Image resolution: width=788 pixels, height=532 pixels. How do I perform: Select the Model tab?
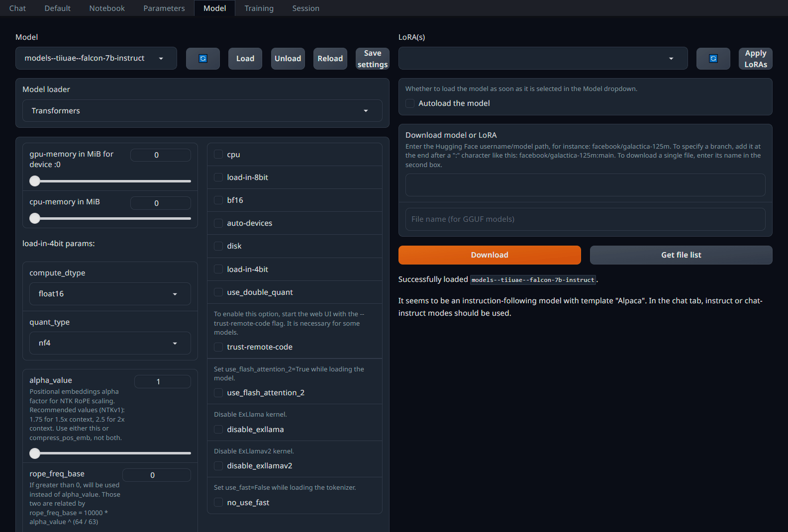215,8
